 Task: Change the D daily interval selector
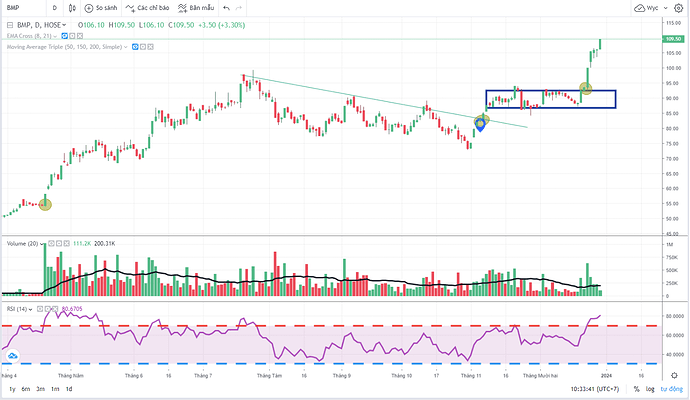pyautogui.click(x=55, y=8)
